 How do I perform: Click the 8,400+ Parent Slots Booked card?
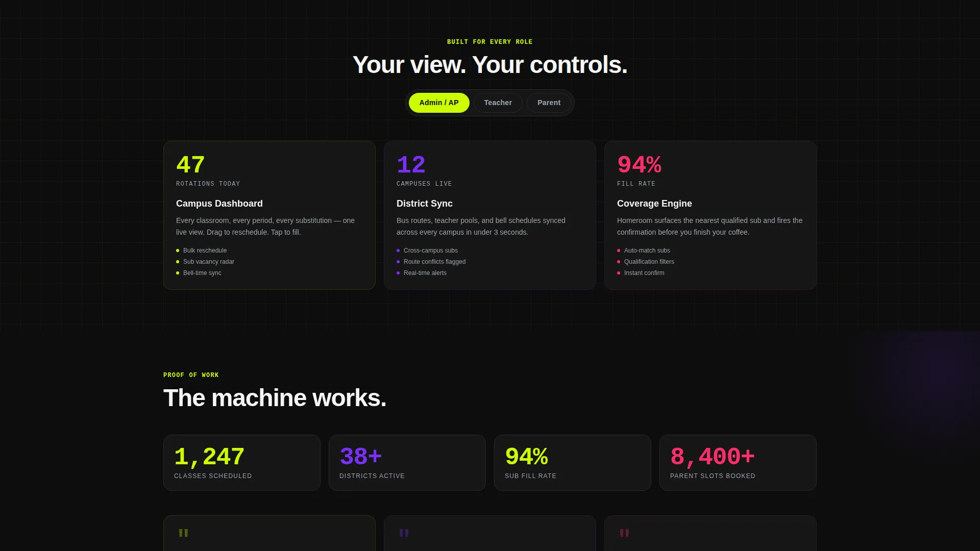point(738,463)
